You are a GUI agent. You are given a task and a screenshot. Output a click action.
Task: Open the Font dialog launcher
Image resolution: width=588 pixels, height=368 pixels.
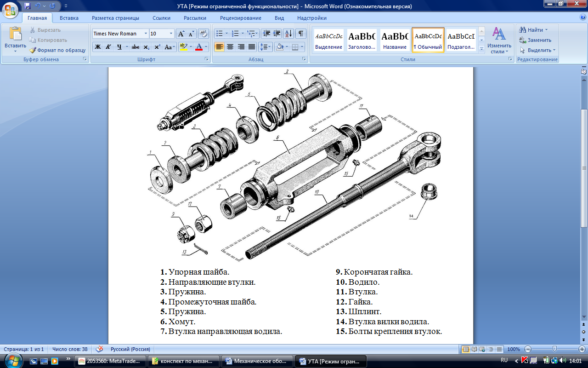207,60
